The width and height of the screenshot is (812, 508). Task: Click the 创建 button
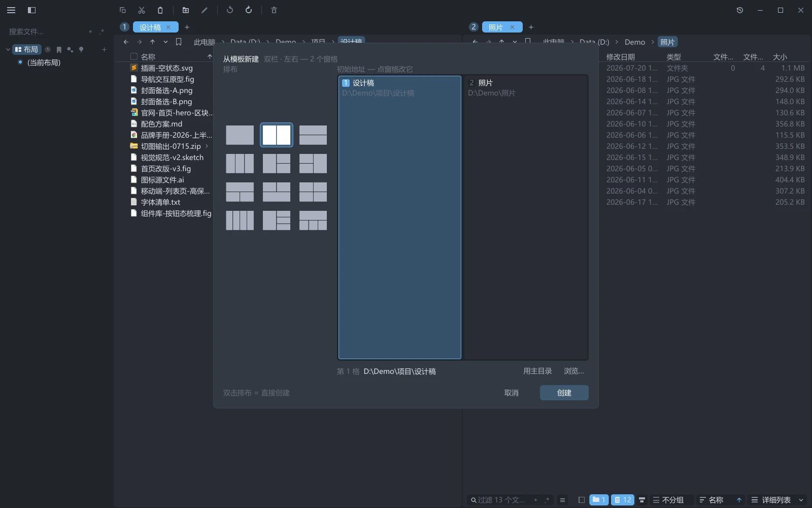(564, 393)
